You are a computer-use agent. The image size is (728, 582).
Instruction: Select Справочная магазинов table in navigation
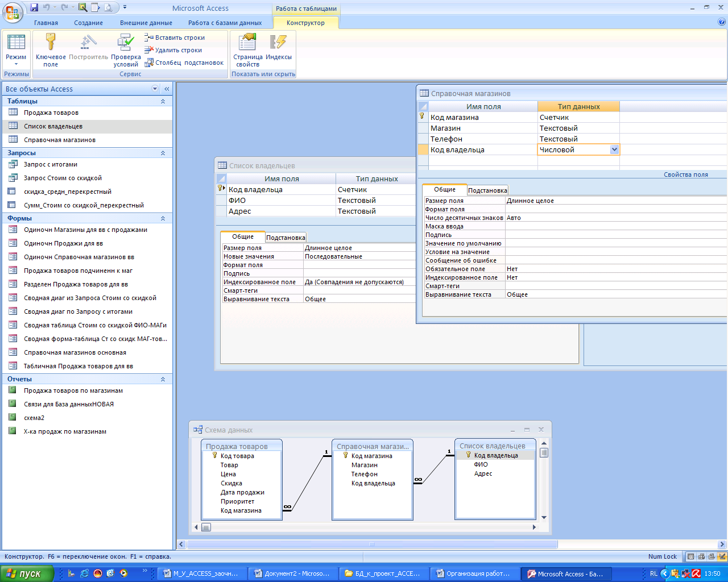pyautogui.click(x=87, y=140)
